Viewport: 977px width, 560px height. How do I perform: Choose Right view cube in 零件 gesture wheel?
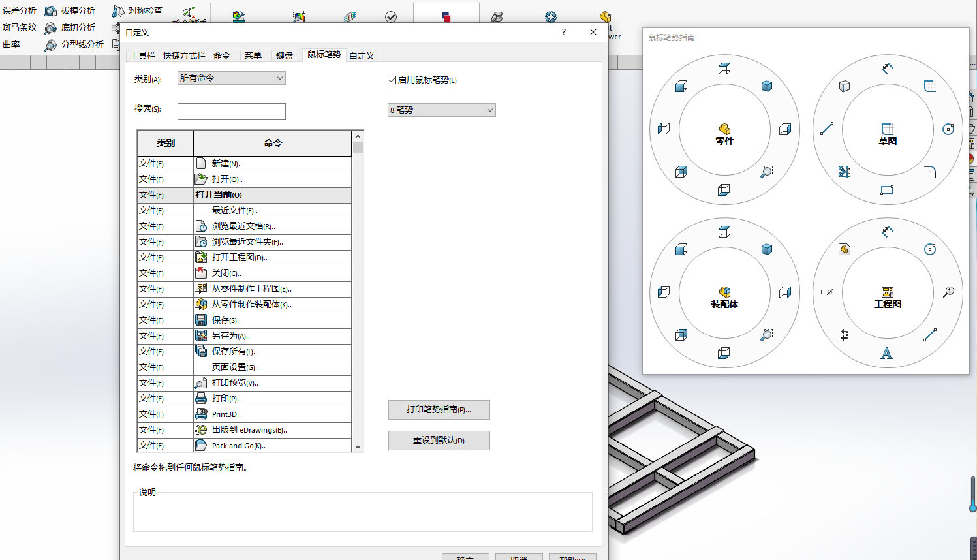(x=785, y=129)
